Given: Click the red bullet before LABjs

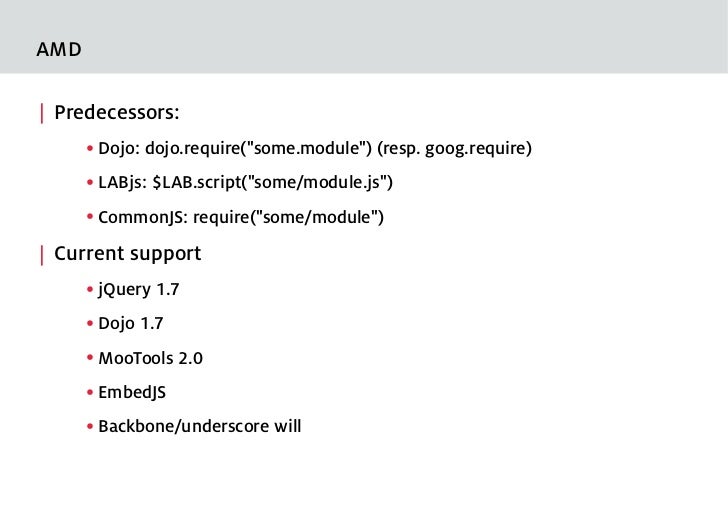Looking at the screenshot, I should click(x=90, y=183).
